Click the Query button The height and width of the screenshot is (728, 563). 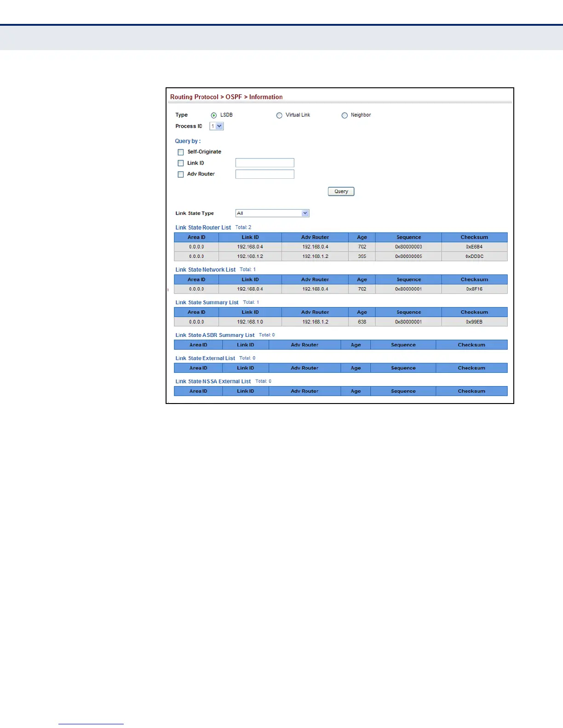[341, 191]
